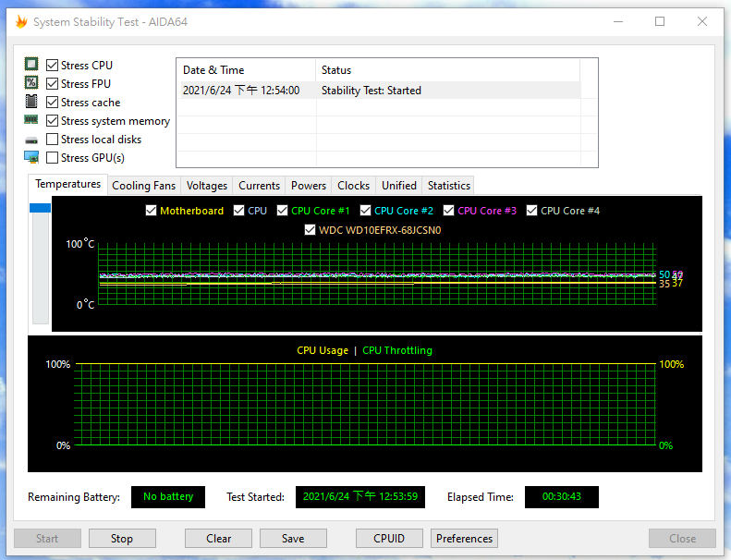The height and width of the screenshot is (560, 731).
Task: Toggle CPU Core #2 graph checkbox
Action: (366, 211)
